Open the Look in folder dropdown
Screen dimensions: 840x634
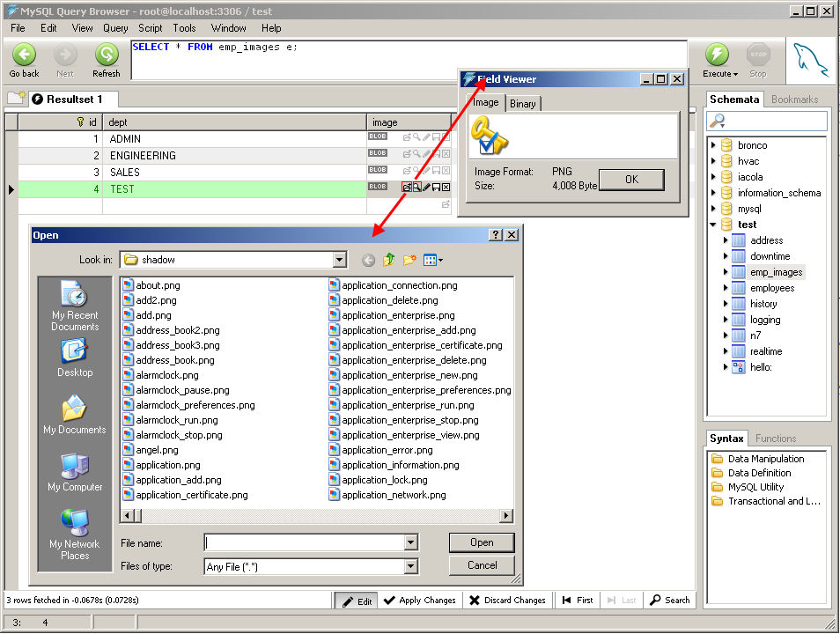point(340,260)
